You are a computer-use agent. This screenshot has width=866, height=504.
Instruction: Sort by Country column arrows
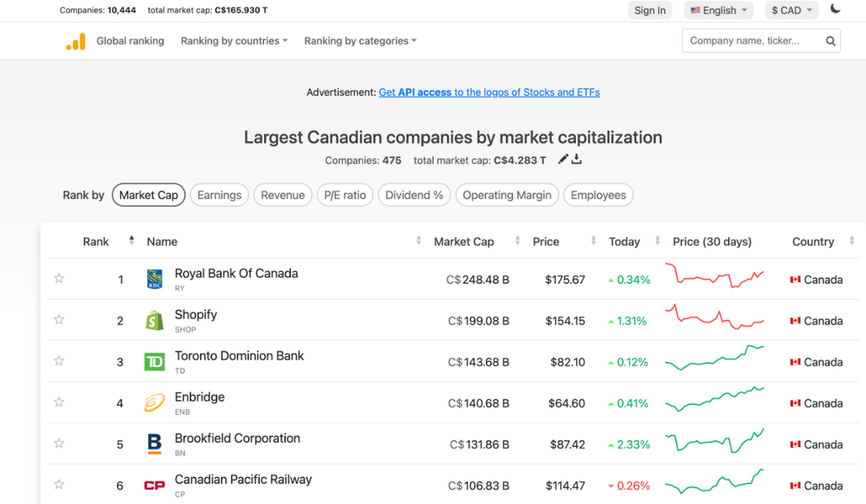pos(851,240)
